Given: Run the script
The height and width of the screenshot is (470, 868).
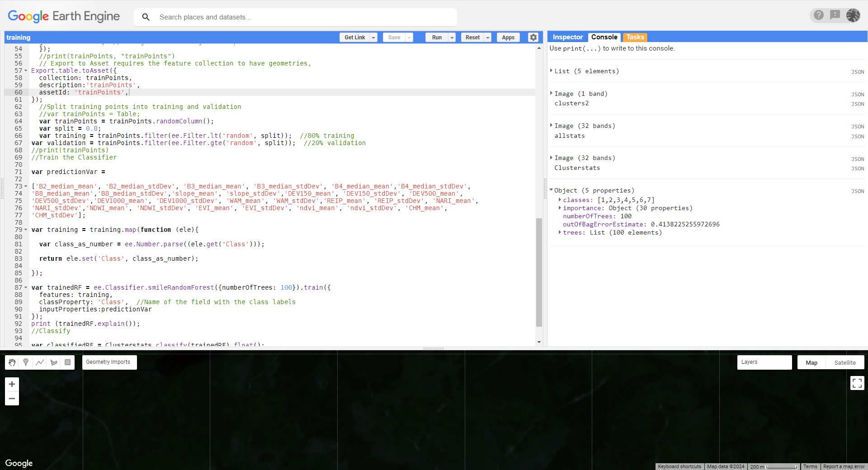Looking at the screenshot, I should coord(437,38).
